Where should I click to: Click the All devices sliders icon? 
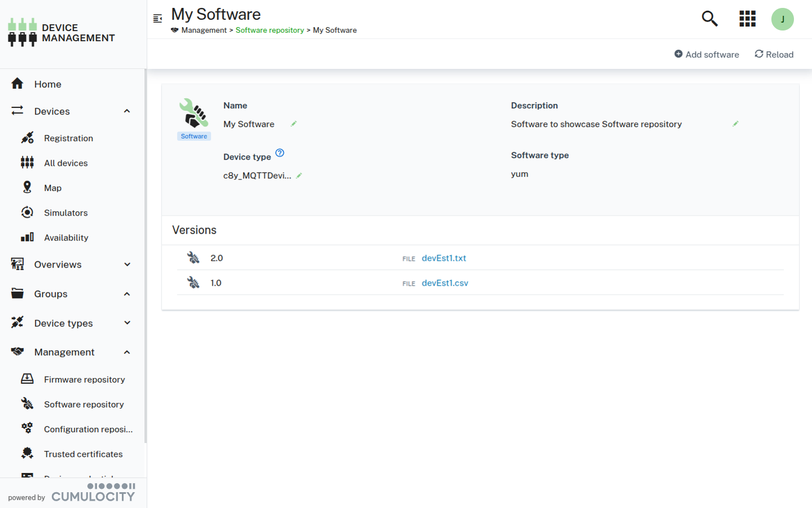(x=27, y=163)
